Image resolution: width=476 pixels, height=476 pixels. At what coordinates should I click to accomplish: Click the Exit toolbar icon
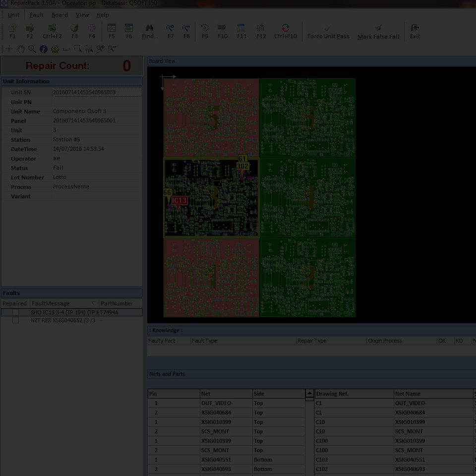point(415,29)
